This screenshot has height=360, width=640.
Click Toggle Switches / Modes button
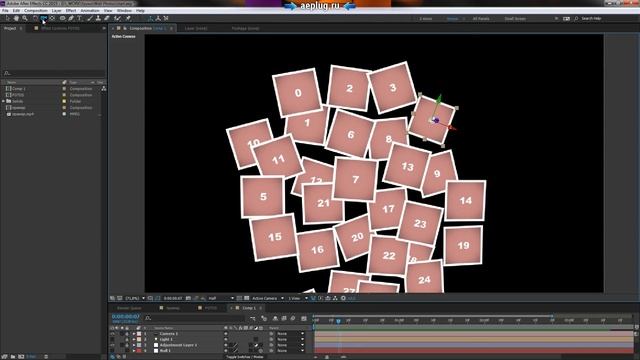[x=245, y=357]
